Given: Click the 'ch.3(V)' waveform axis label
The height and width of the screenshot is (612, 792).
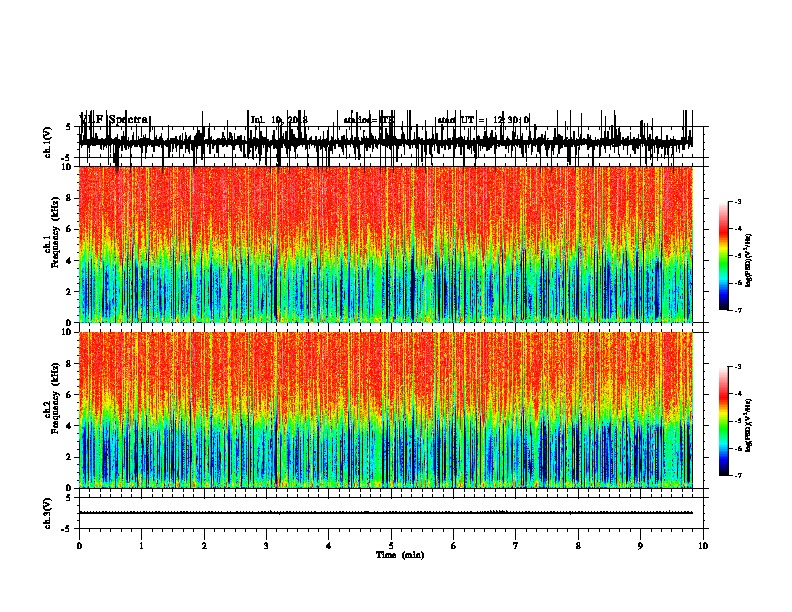Looking at the screenshot, I should pyautogui.click(x=48, y=513).
